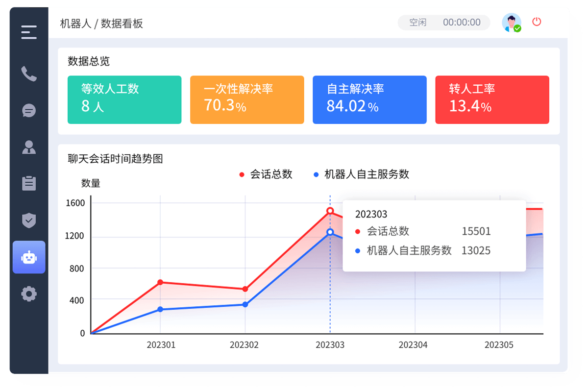Click the 聊天会话时间趋势图 chart title
Screen dimensions: 588x392
[115, 159]
